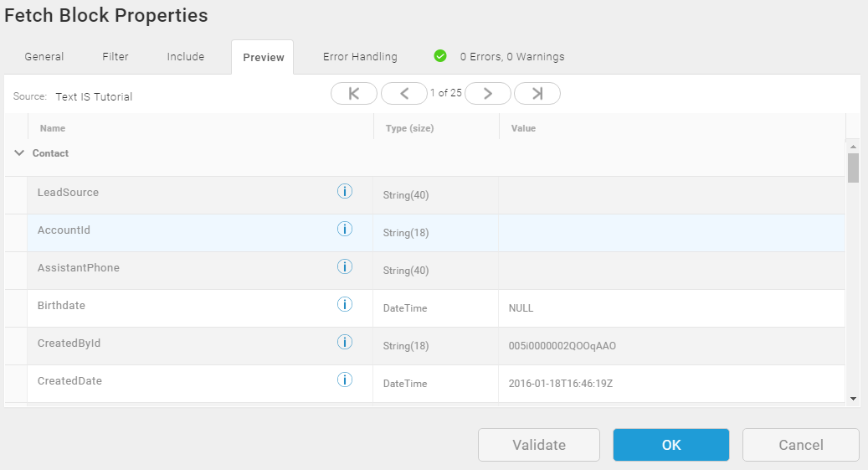Click value 005i0000002QOOqAAO

pyautogui.click(x=562, y=346)
